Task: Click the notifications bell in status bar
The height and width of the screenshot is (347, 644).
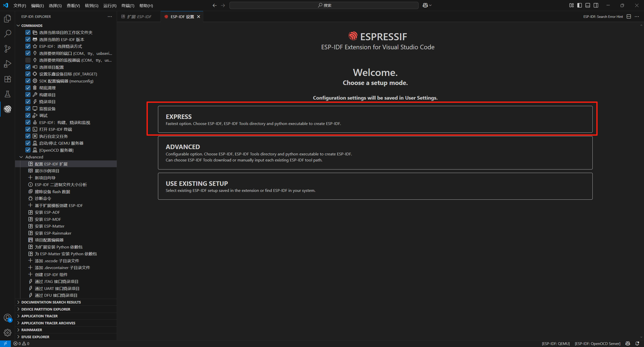Action: point(637,343)
